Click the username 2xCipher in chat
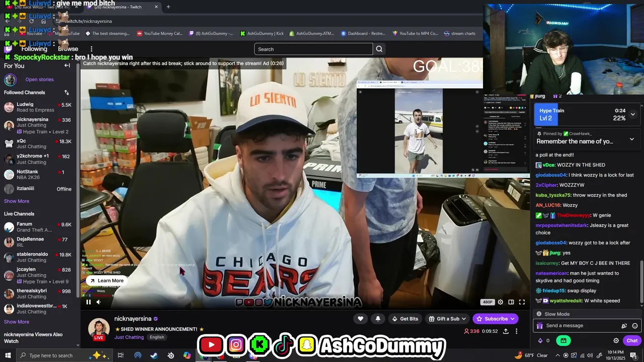This screenshot has height=362, width=644. [546, 185]
